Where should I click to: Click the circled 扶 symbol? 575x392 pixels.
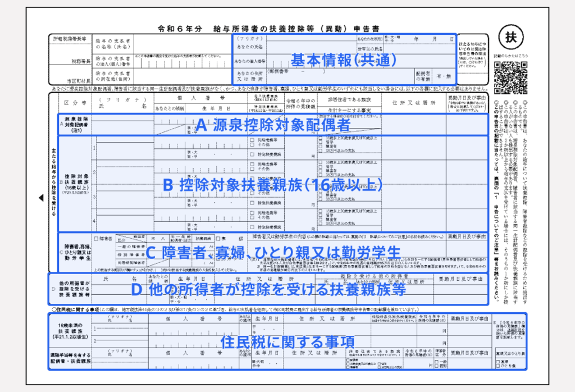510,38
